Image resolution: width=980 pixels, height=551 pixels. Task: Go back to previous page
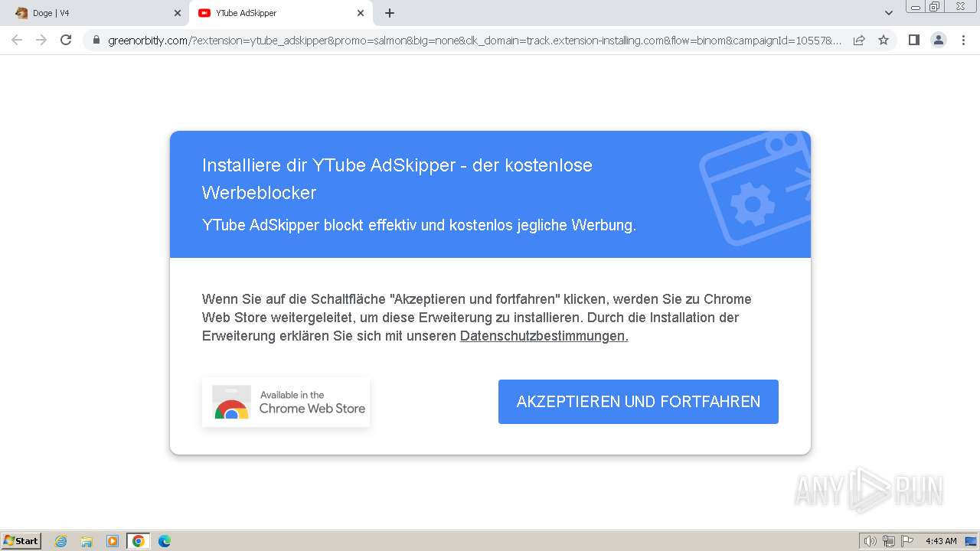[x=17, y=40]
